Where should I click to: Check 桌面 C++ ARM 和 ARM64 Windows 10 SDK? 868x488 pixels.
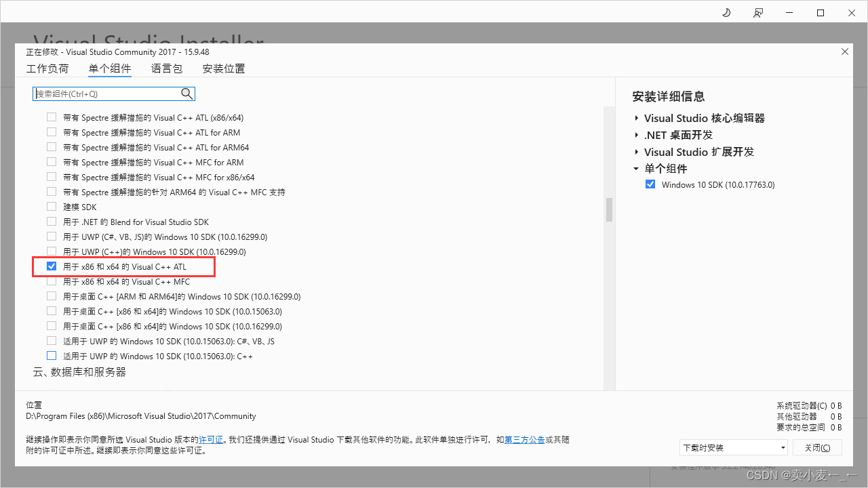click(x=52, y=296)
